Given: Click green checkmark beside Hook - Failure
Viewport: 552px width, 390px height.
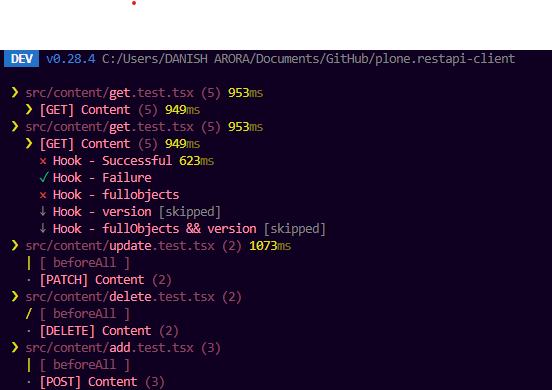Looking at the screenshot, I should (x=44, y=177).
